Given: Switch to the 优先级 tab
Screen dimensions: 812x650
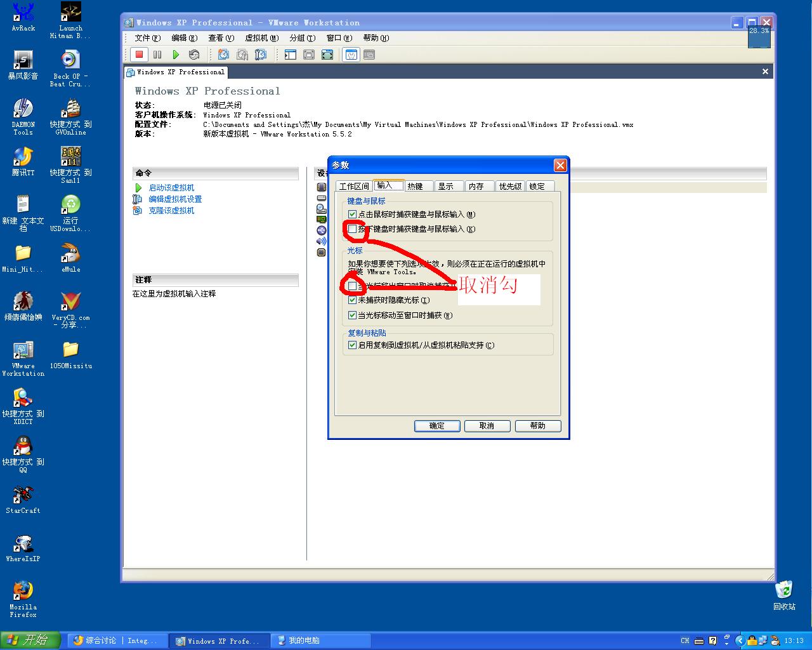Looking at the screenshot, I should [510, 186].
